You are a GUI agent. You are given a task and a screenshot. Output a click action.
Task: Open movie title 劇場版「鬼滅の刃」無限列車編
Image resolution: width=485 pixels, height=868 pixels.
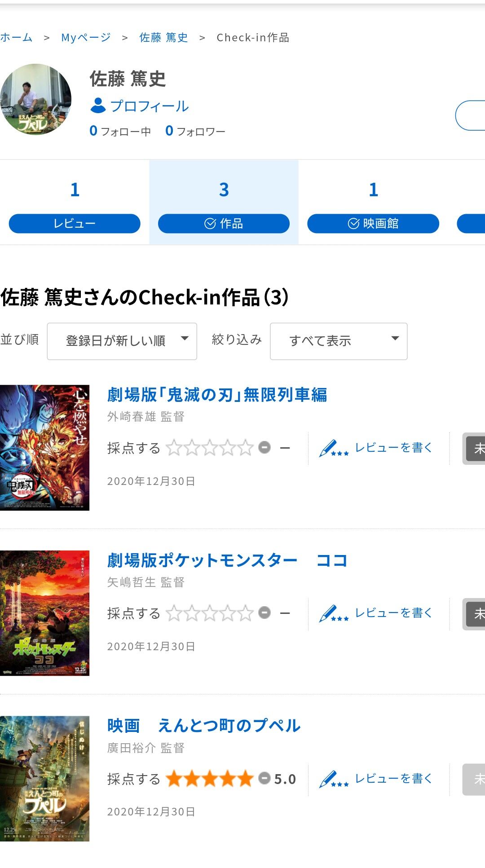coord(217,395)
